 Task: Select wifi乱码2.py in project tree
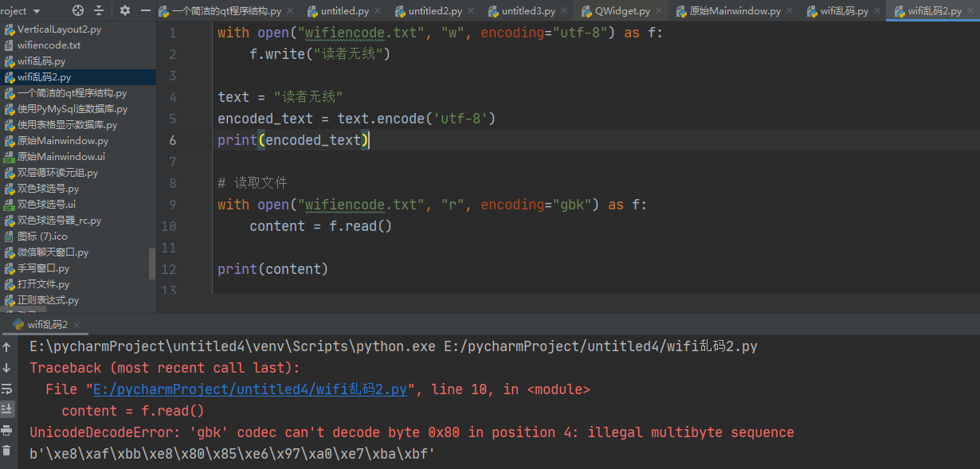[78, 77]
